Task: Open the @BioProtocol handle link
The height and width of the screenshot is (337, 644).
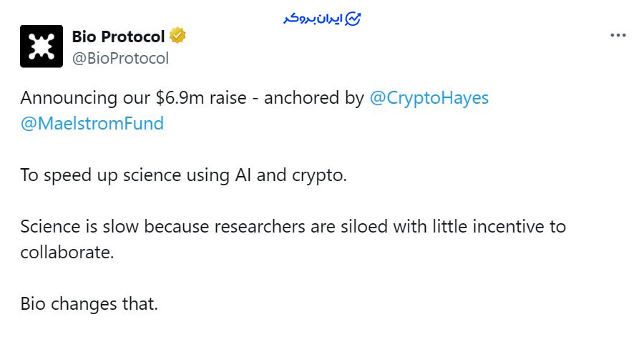Action: (x=120, y=59)
